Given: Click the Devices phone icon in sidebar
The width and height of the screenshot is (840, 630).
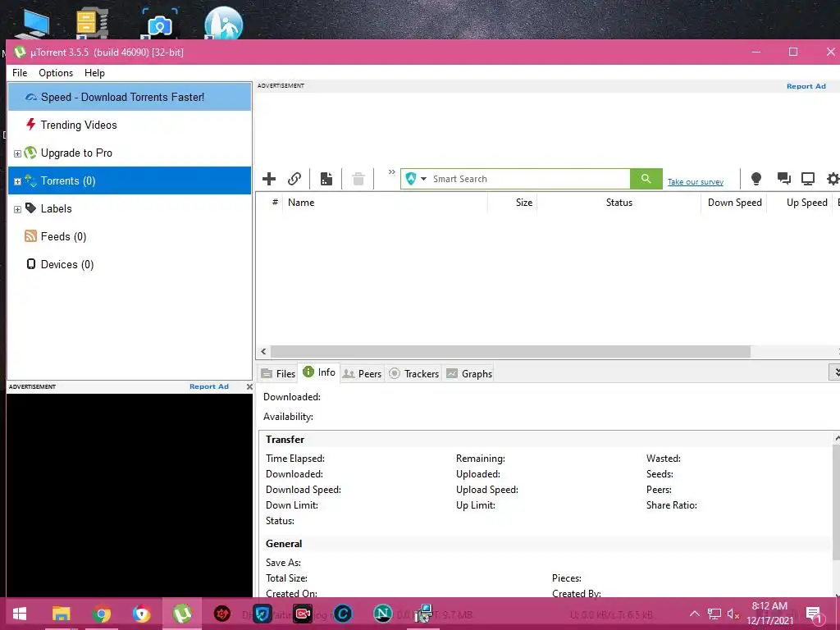Looking at the screenshot, I should 31,264.
